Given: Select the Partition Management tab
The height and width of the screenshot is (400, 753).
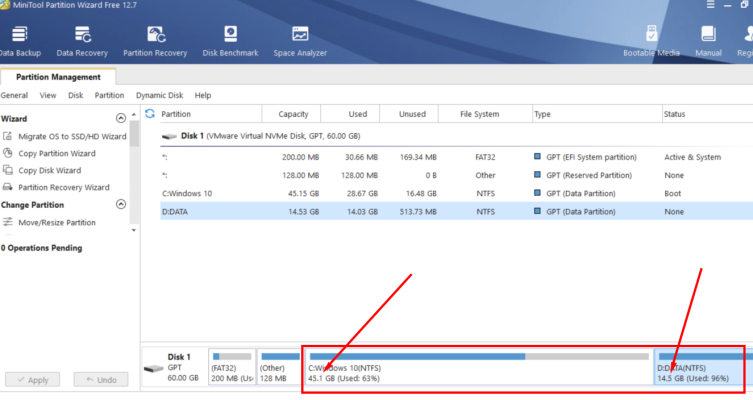Looking at the screenshot, I should 58,77.
